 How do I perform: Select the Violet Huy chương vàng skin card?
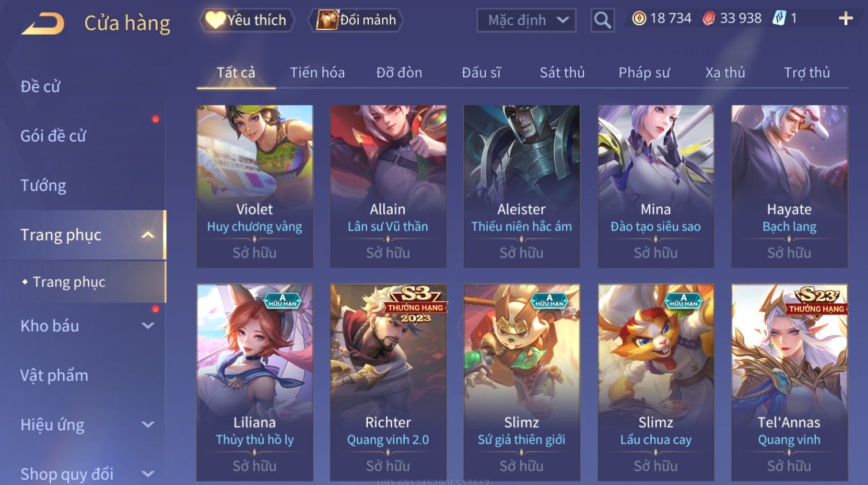pos(254,186)
